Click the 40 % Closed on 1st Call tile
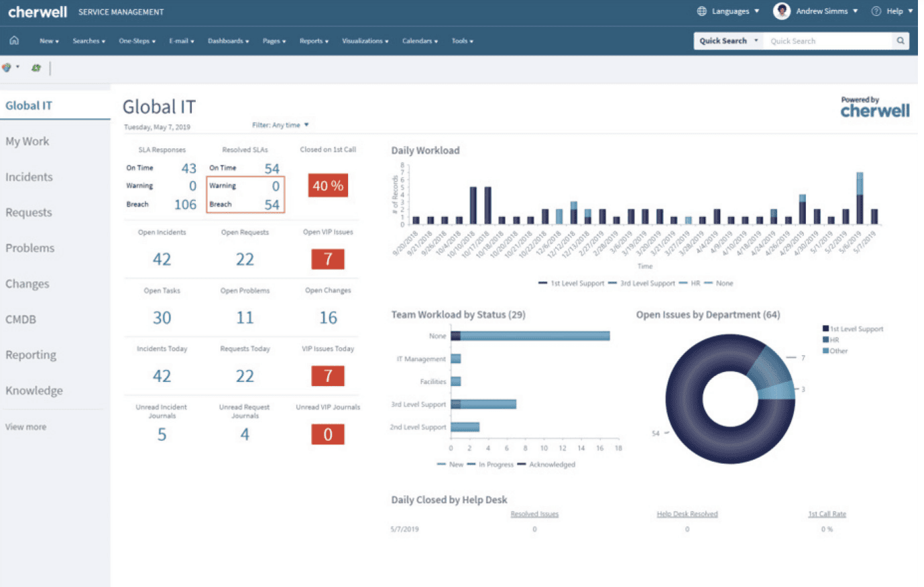924x587 pixels. 328,186
